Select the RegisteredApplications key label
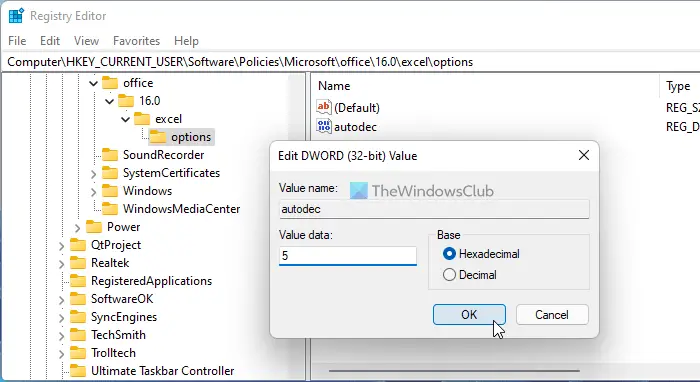Image resolution: width=700 pixels, height=382 pixels. (151, 281)
